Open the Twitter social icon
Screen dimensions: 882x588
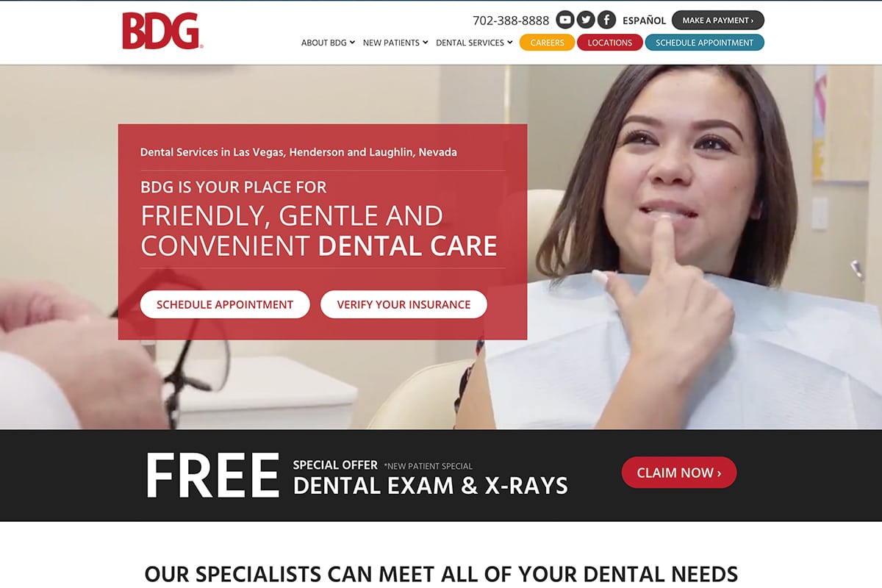[586, 20]
